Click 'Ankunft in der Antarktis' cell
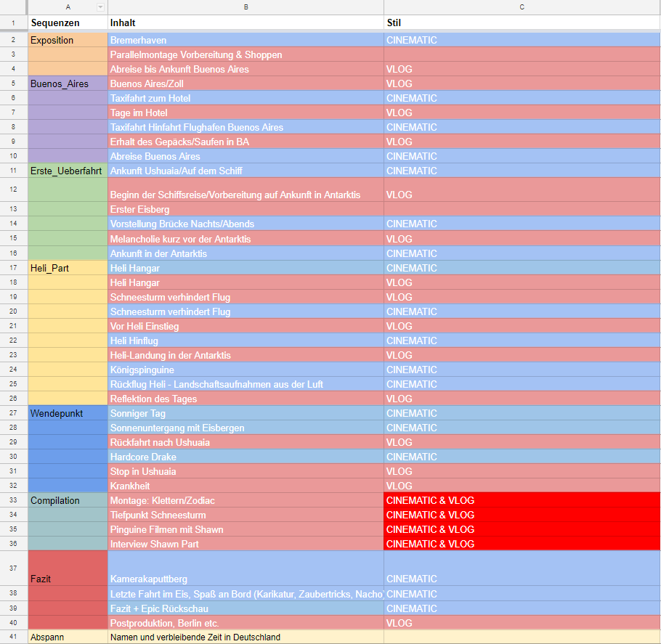 click(x=246, y=253)
